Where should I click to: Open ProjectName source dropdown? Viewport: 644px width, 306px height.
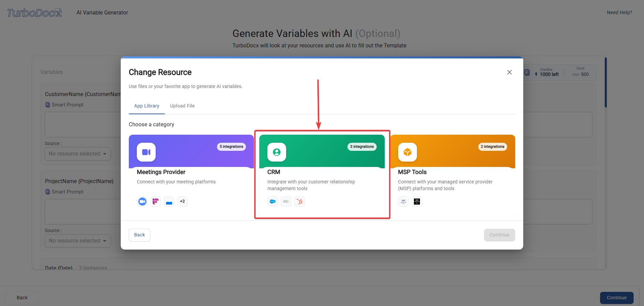78,241
